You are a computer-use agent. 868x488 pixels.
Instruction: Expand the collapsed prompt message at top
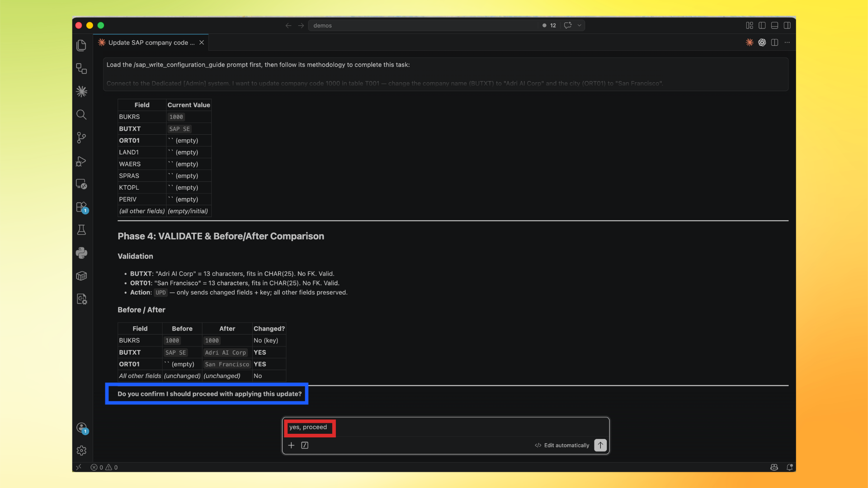446,74
